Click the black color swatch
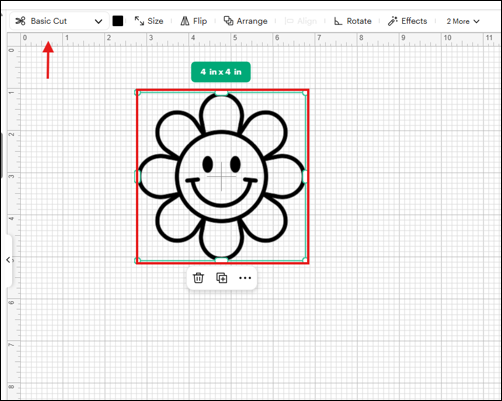This screenshot has height=401, width=502. [x=118, y=21]
